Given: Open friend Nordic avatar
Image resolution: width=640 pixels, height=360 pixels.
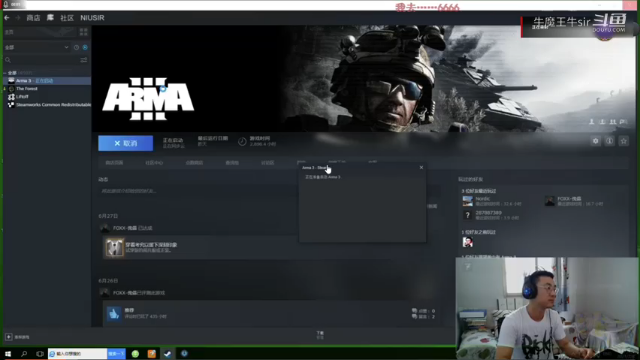Looking at the screenshot, I should [x=468, y=201].
